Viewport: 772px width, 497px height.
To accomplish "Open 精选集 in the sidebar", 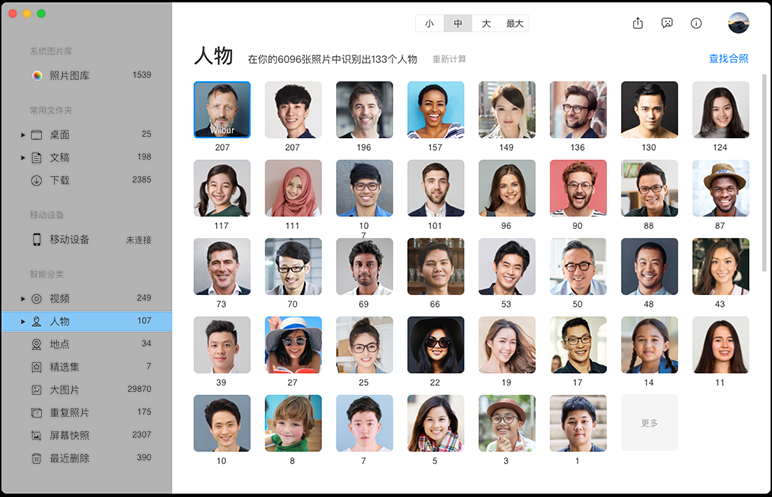I will coord(65,367).
